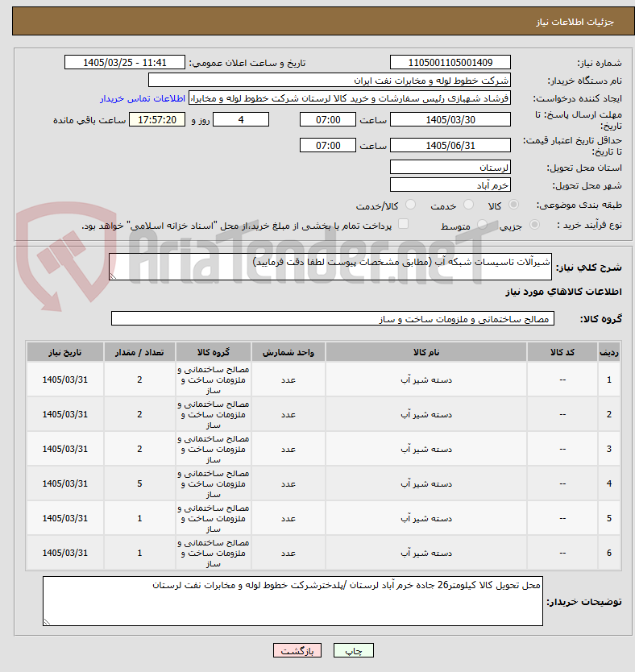The image size is (635, 672).
Task: Select the جزیی purchase type radio
Action: [534, 225]
